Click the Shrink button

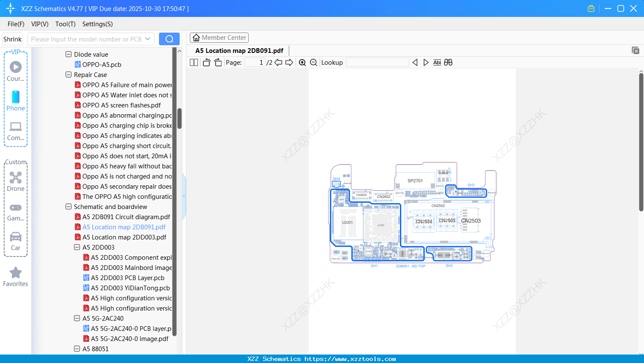[12, 39]
